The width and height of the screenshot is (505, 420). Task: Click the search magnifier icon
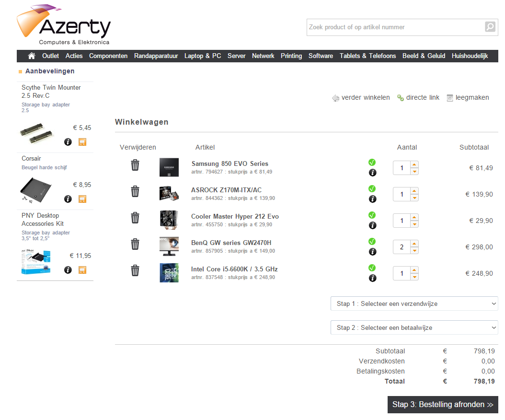pyautogui.click(x=490, y=27)
